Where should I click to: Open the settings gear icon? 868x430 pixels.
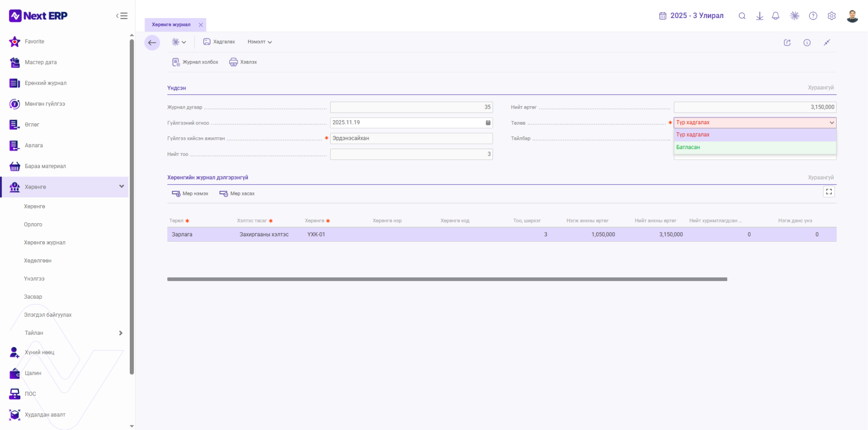832,16
